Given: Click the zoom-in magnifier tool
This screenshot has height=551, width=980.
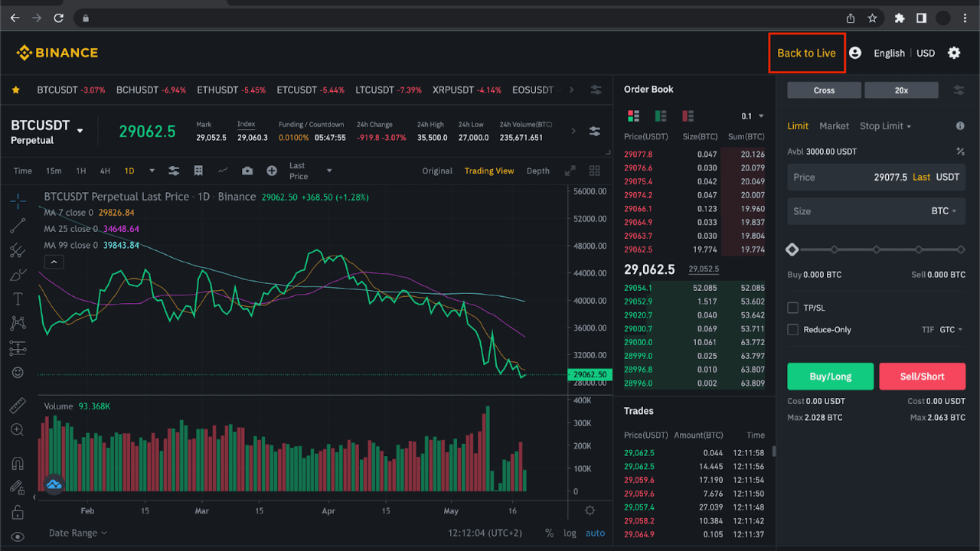Looking at the screenshot, I should [x=18, y=430].
